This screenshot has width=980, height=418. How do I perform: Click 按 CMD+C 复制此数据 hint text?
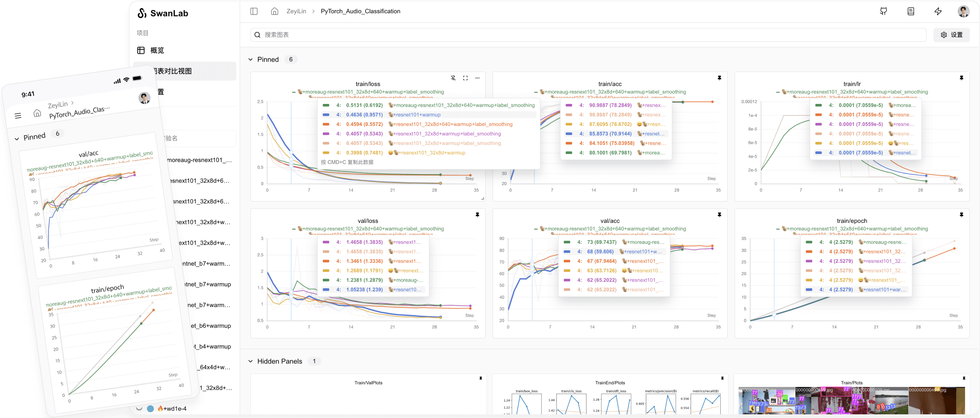pyautogui.click(x=347, y=162)
